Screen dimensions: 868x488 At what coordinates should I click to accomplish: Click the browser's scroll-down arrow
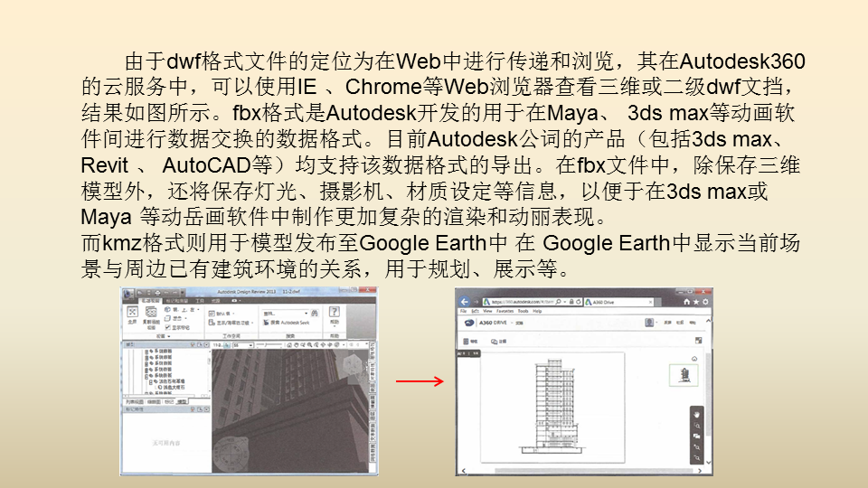pyautogui.click(x=709, y=463)
